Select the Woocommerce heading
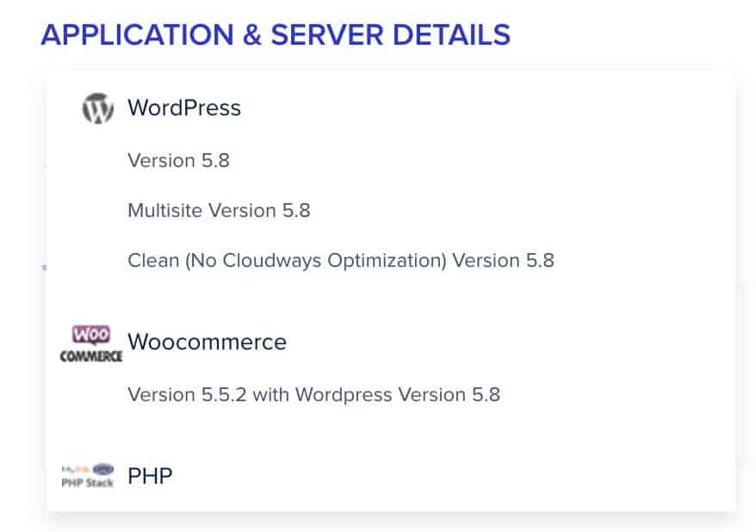This screenshot has height=532, width=756. [208, 342]
